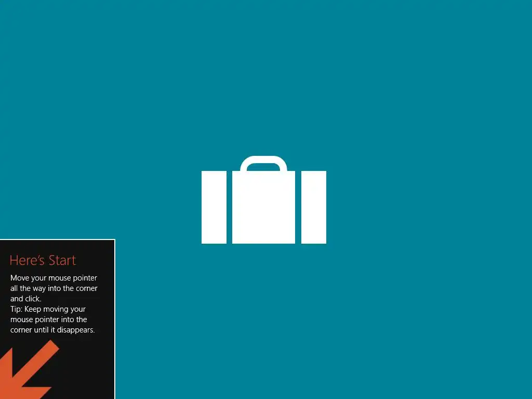Click the tip line "Tip: Keep moving your"
The width and height of the screenshot is (532, 399).
tap(48, 309)
